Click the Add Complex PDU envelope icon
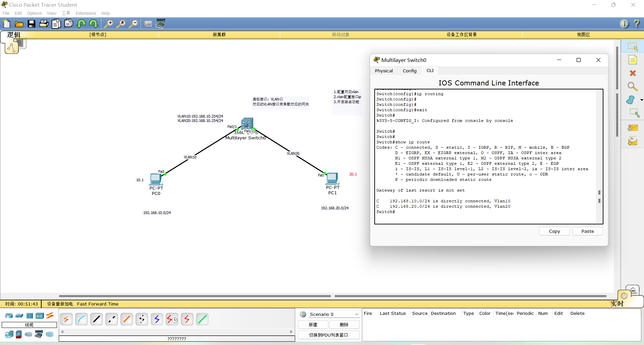 [633, 141]
